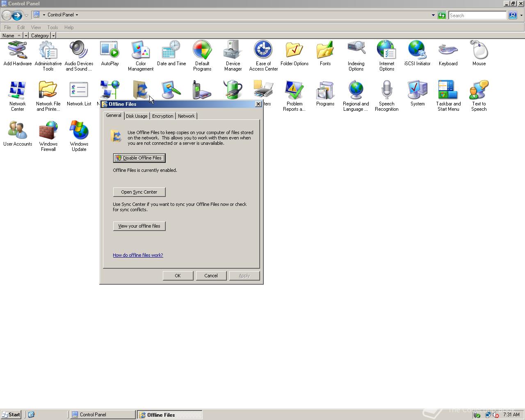Expand the Control Panel breadcrumb dropdown

click(77, 15)
